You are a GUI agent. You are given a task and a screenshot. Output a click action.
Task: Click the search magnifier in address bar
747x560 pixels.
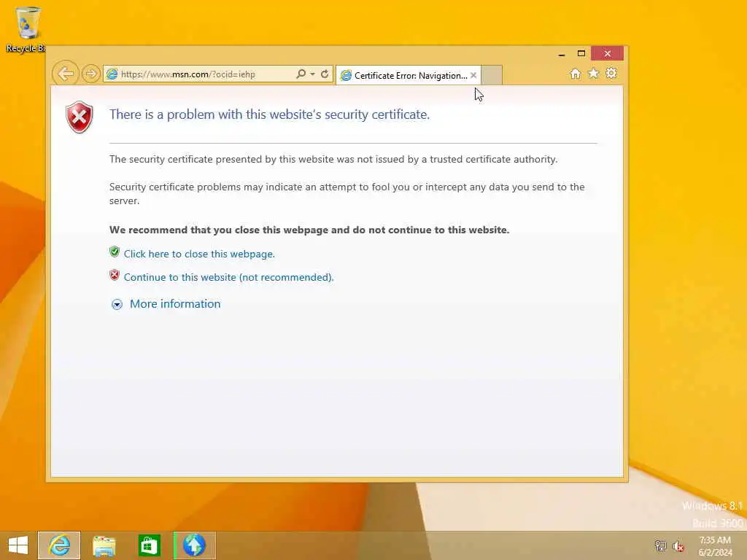(x=301, y=74)
